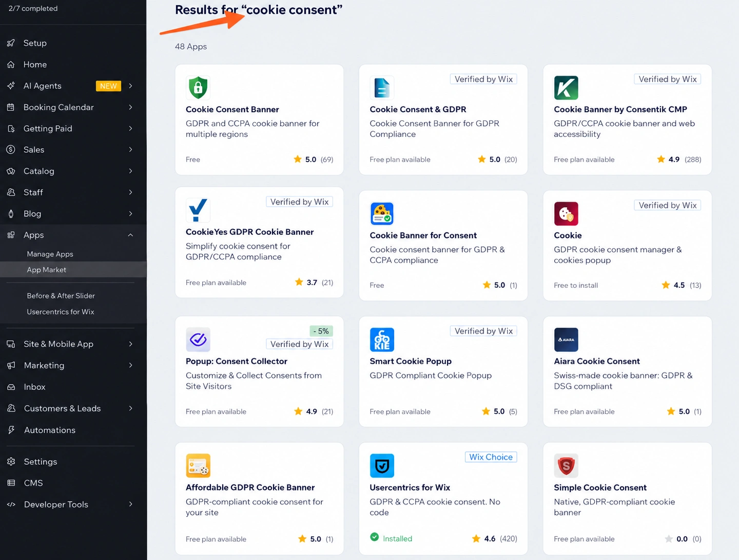Image resolution: width=739 pixels, height=560 pixels.
Task: Expand the Booking Calendar chevron
Action: click(x=130, y=107)
